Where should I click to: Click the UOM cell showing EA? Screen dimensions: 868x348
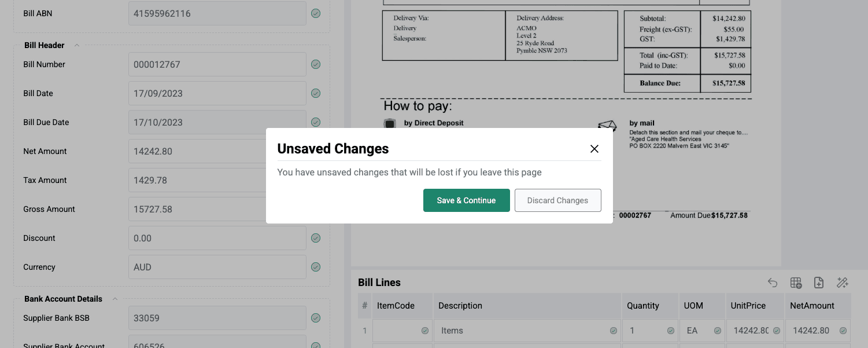(x=702, y=331)
